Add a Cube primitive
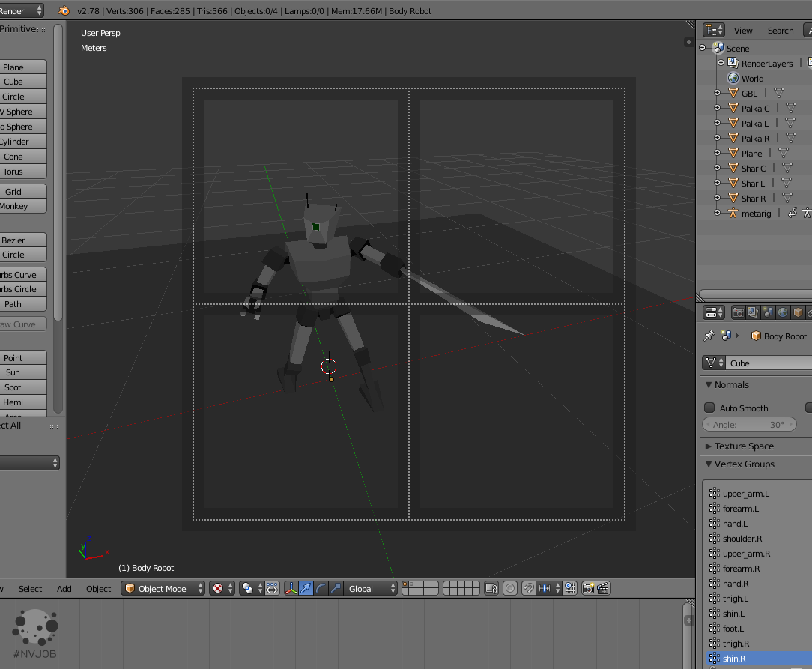This screenshot has height=669, width=812. coord(23,82)
